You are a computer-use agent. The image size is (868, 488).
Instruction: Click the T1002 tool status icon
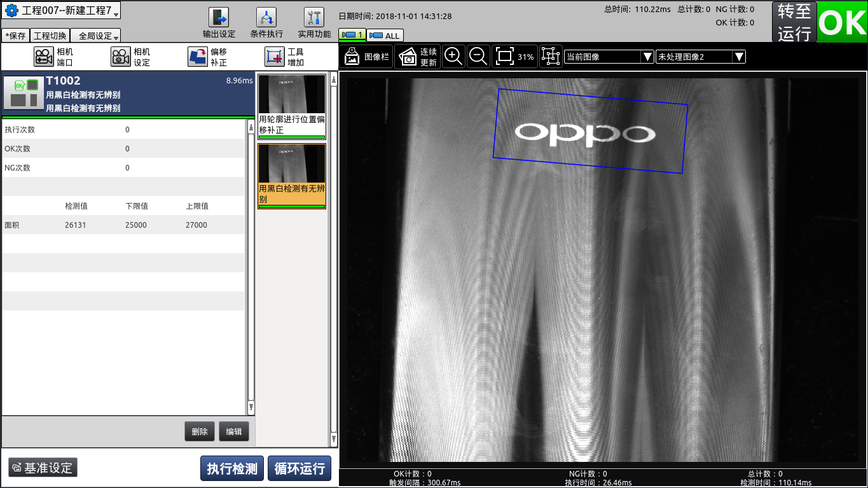point(24,94)
